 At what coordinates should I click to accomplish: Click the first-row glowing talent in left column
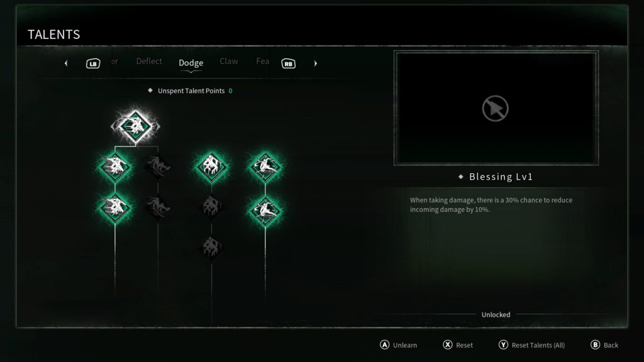(115, 167)
